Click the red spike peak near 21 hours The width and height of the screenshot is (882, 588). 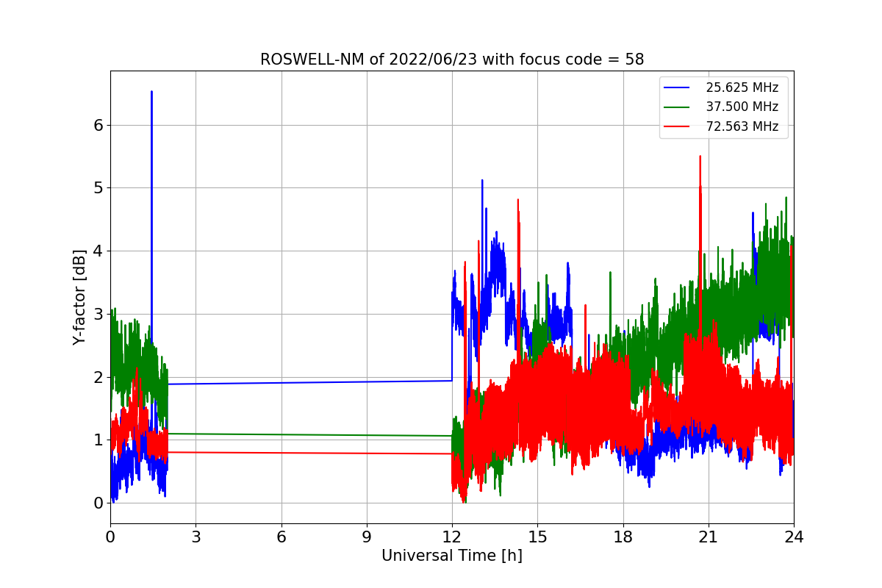point(700,157)
